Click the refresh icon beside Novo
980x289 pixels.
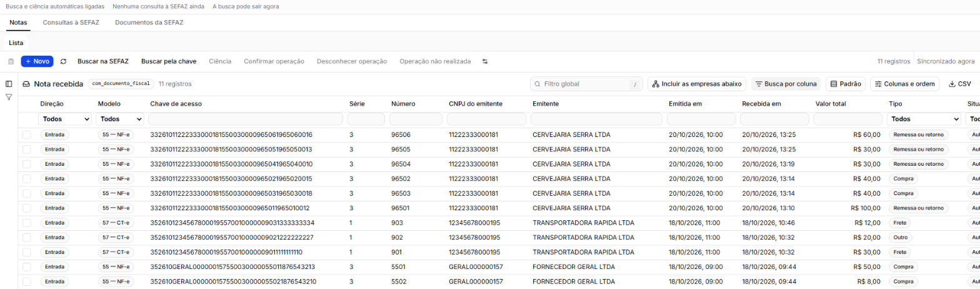(63, 61)
